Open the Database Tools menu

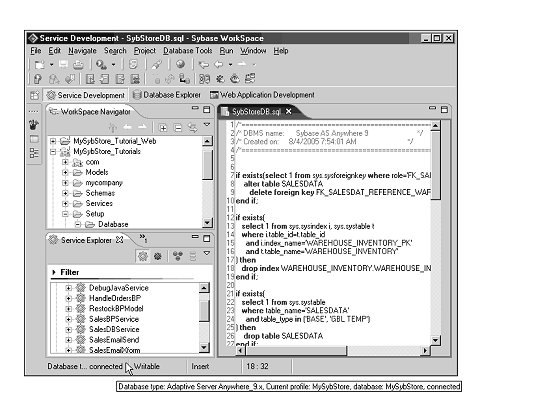188,51
